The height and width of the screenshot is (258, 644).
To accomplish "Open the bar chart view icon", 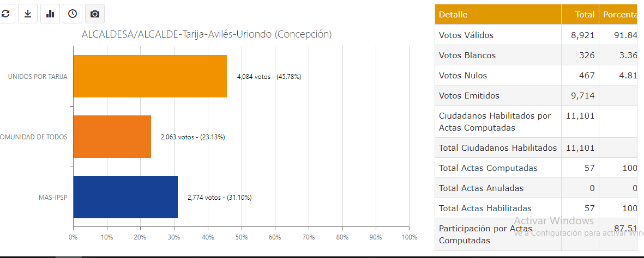I will click(x=50, y=14).
